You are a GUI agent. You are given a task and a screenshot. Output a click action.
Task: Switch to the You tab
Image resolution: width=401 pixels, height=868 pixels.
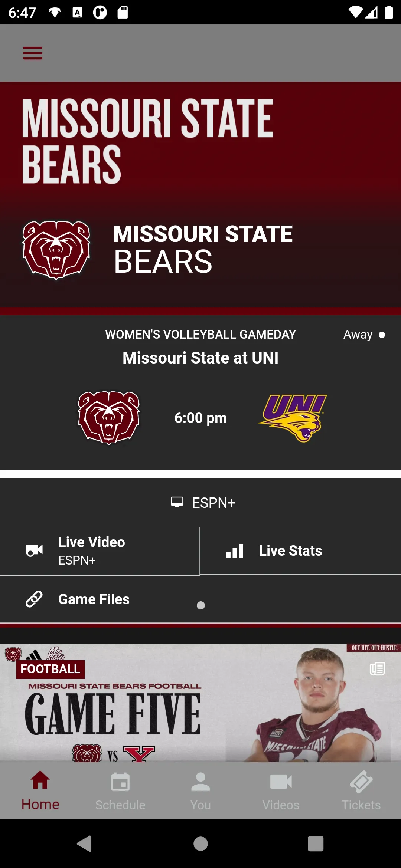coord(200,791)
